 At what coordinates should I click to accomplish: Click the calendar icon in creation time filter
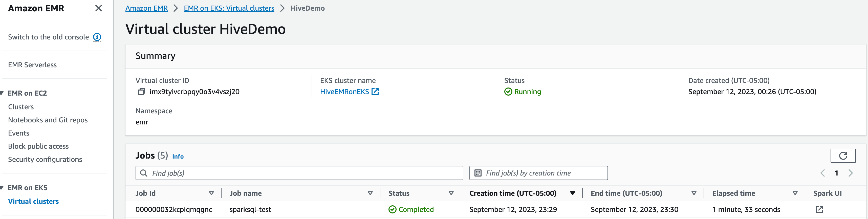478,173
